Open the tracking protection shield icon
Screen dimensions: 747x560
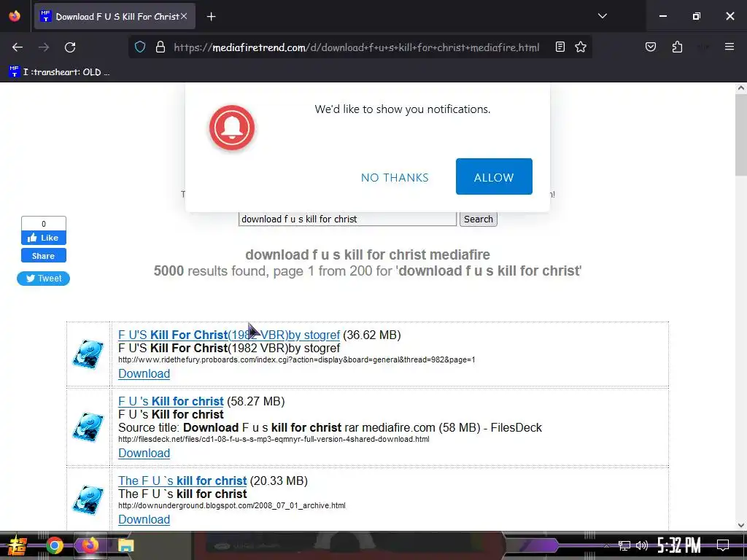tap(139, 47)
